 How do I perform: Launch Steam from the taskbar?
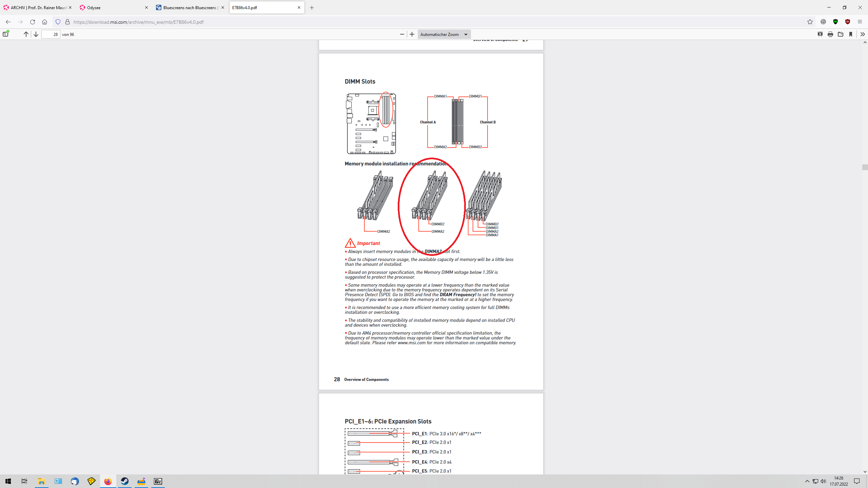point(124,481)
